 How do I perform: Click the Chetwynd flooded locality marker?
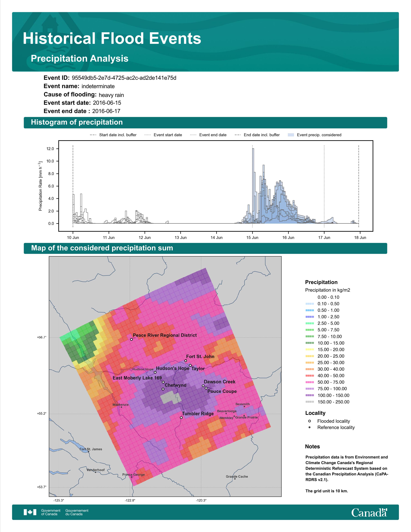pyautogui.click(x=163, y=389)
